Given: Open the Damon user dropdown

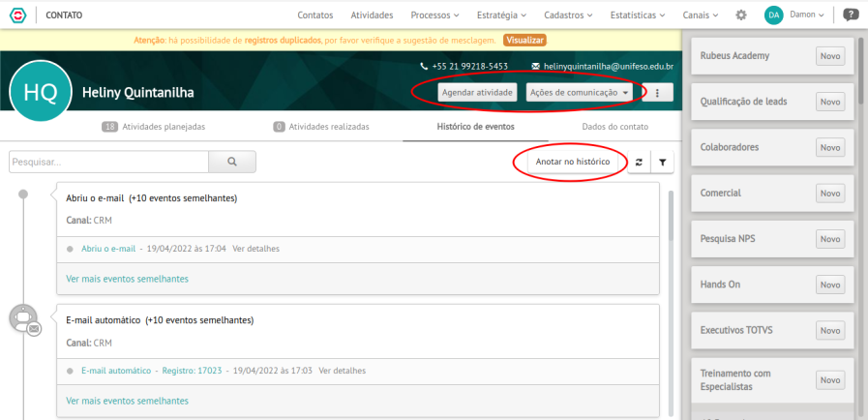Looking at the screenshot, I should [x=807, y=15].
